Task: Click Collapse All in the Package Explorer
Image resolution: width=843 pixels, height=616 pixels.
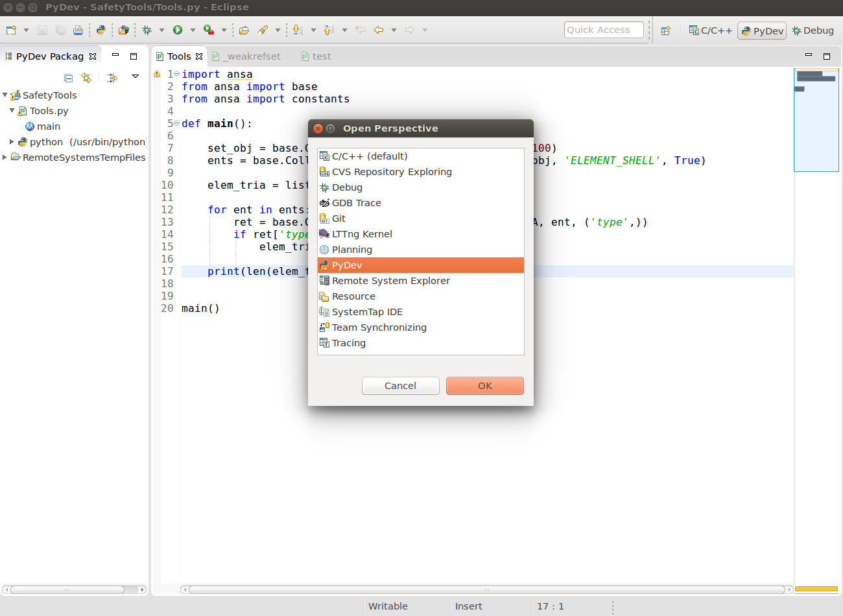Action: (x=69, y=78)
